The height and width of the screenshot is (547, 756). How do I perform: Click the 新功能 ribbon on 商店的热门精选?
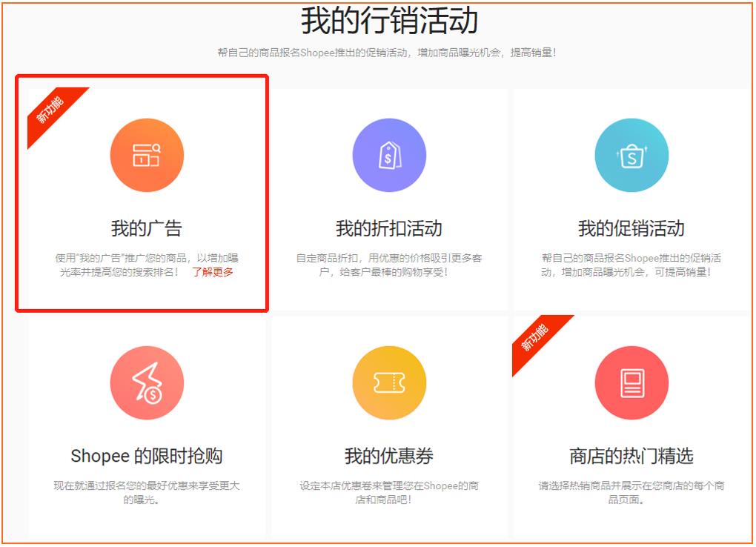point(534,336)
